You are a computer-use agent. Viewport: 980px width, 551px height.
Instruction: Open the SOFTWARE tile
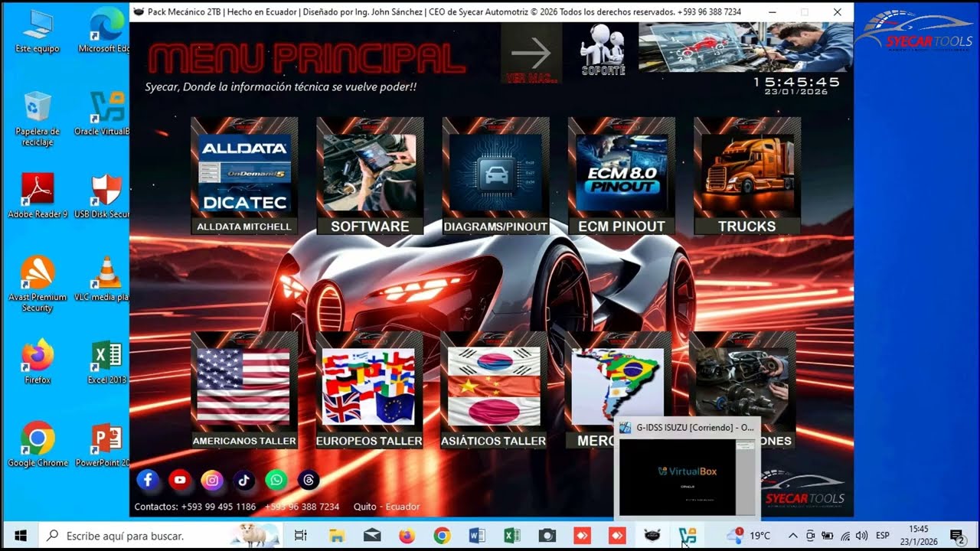[370, 176]
